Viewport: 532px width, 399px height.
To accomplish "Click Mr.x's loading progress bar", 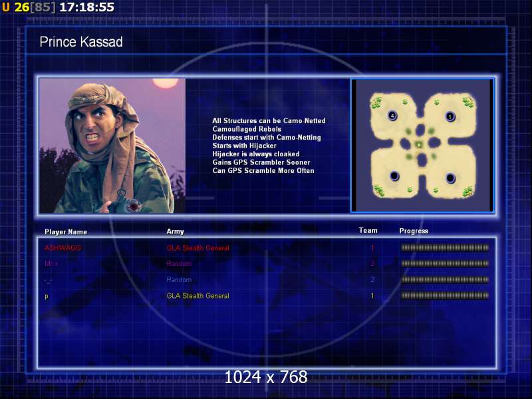I will click(x=445, y=263).
